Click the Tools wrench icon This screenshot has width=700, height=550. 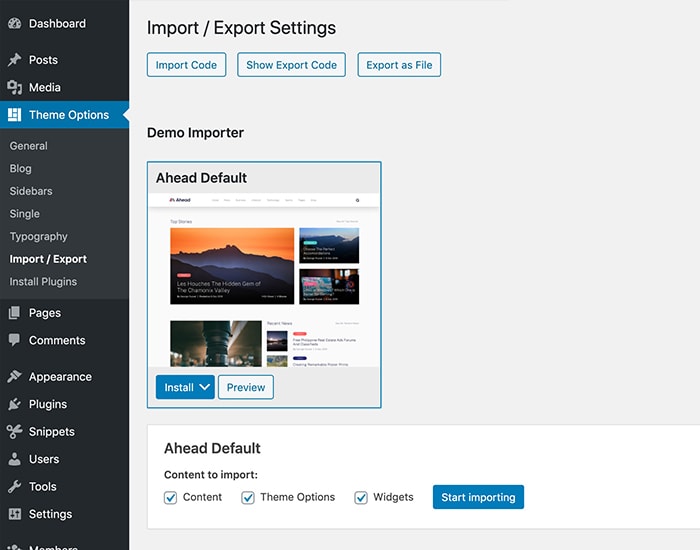point(14,487)
